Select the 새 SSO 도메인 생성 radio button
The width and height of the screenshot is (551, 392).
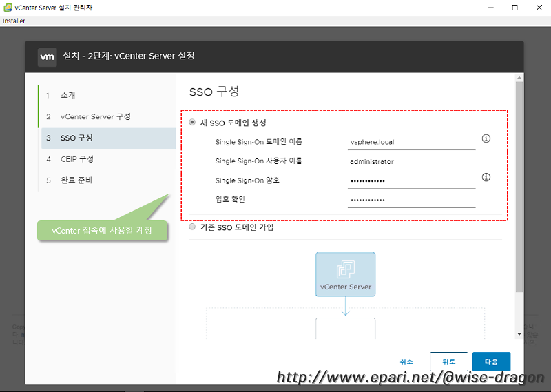[x=192, y=123]
